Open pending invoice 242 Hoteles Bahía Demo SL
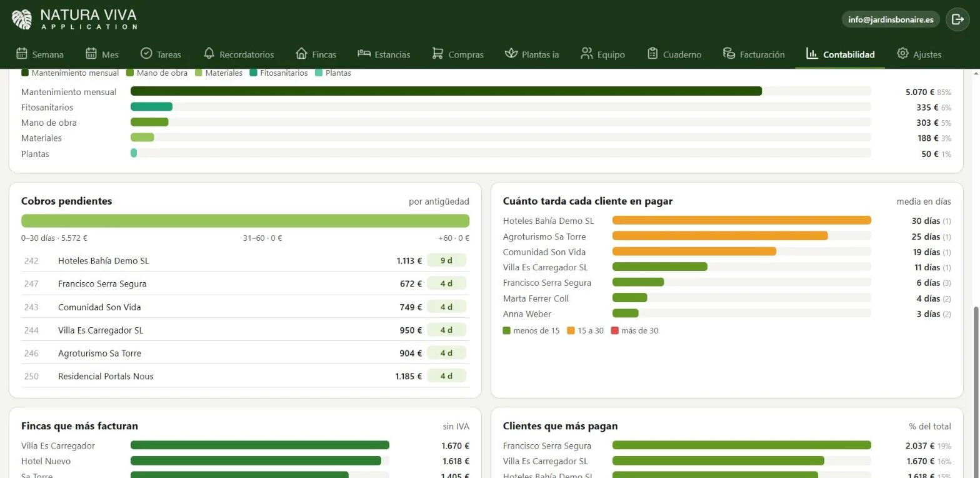Viewport: 980px width, 478px height. 245,261
